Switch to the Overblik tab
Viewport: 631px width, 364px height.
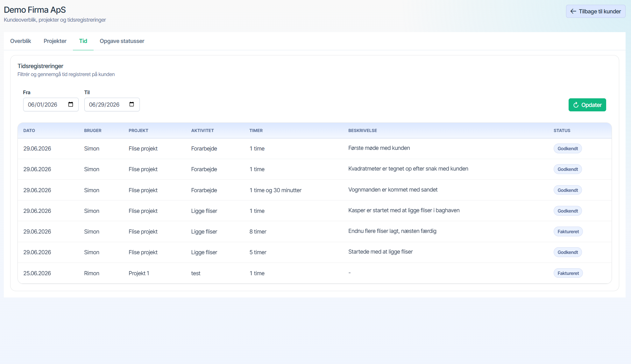(x=21, y=41)
